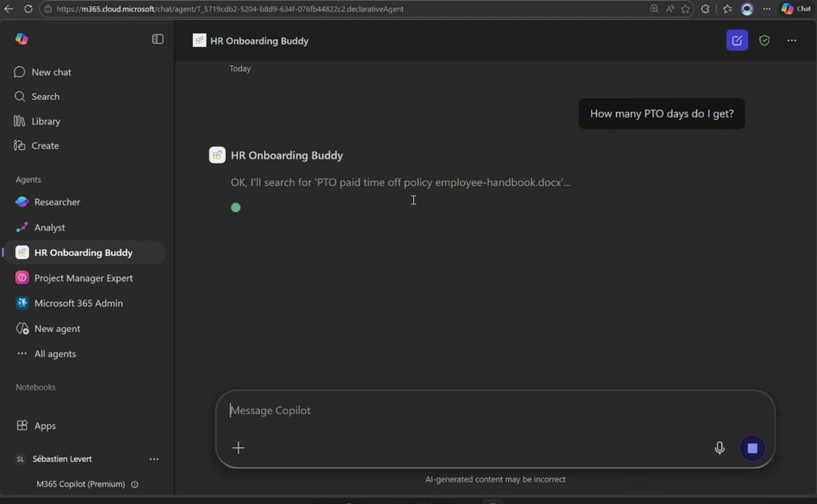
Task: Click the zoom magnifier icon in the address bar
Action: 654,9
